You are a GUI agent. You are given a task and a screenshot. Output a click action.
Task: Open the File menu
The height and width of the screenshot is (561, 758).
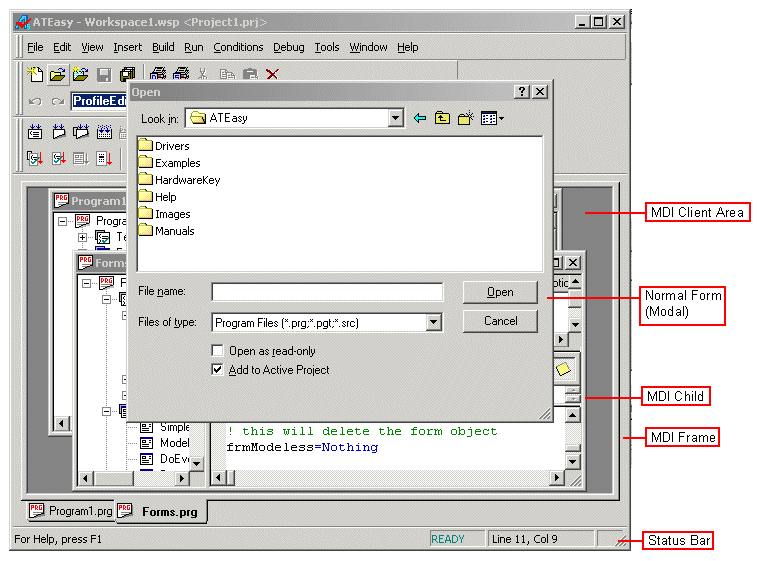pyautogui.click(x=35, y=47)
